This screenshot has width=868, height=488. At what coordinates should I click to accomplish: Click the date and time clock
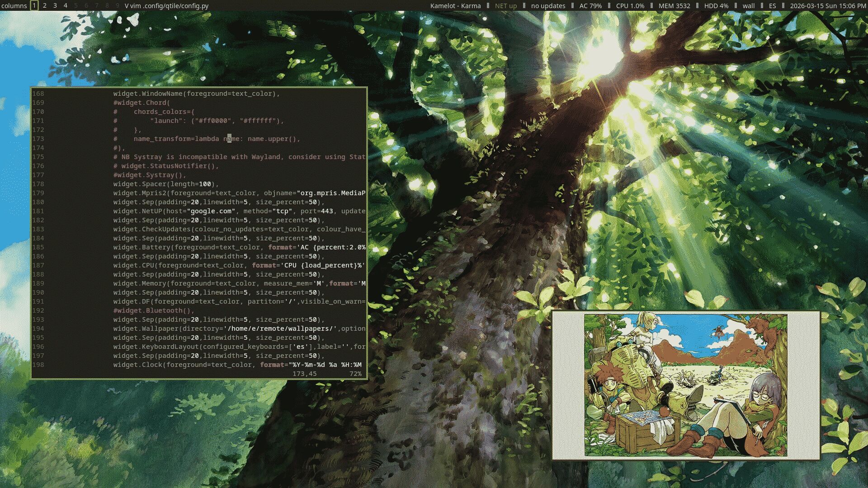click(827, 6)
